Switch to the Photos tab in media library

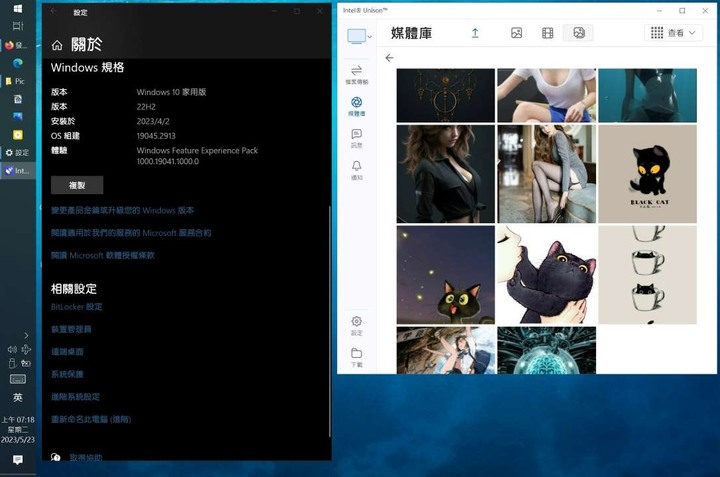coord(517,33)
